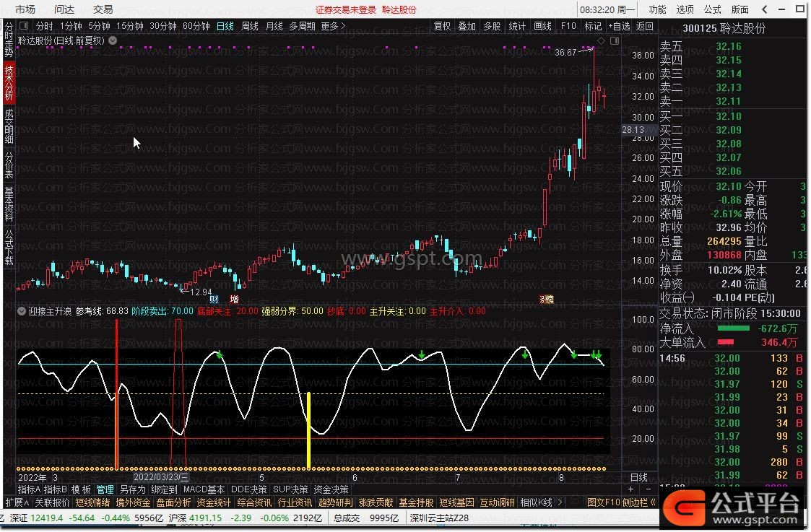This screenshot has height=532, width=811.
Task: Click the 多股 button
Action: click(492, 26)
